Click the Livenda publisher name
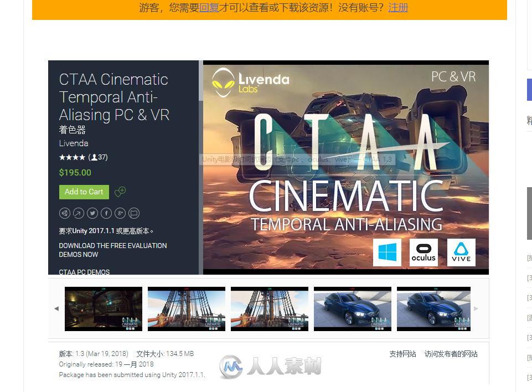The image size is (532, 392). (x=74, y=143)
